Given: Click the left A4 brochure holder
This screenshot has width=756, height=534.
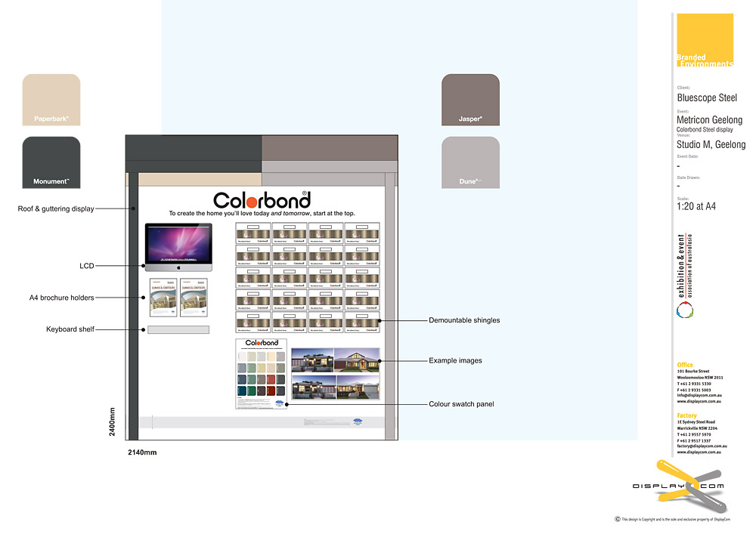Looking at the screenshot, I should (x=163, y=298).
